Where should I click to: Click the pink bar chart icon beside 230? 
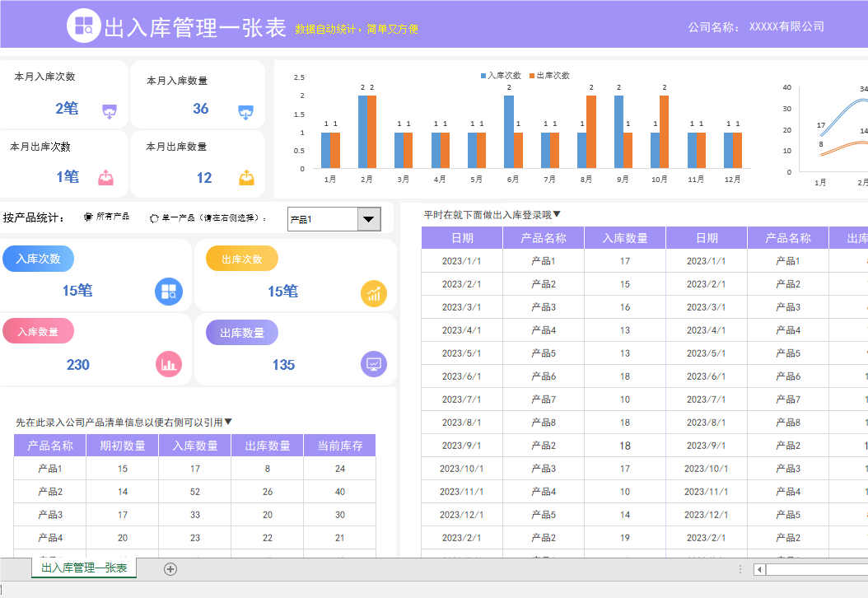click(x=168, y=364)
